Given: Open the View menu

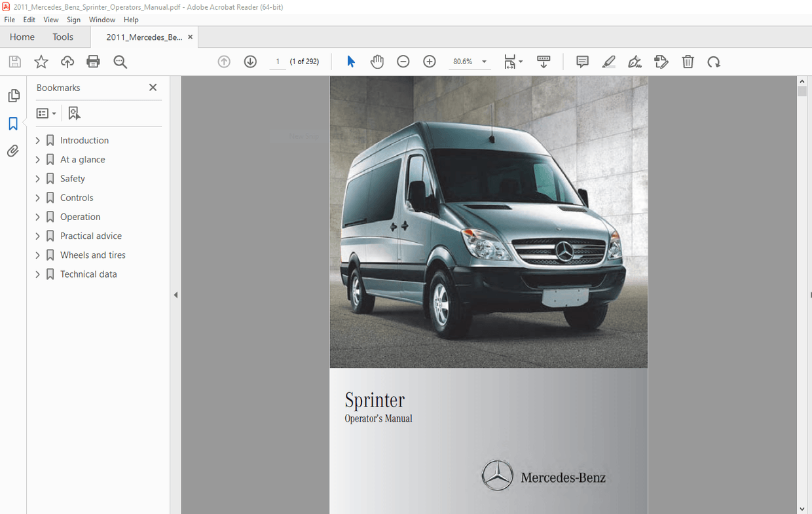Looking at the screenshot, I should pos(50,20).
